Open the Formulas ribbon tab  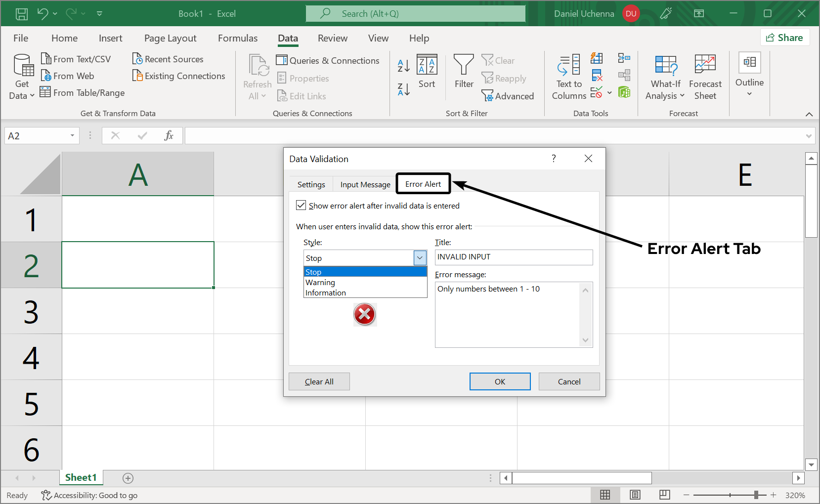tap(238, 38)
